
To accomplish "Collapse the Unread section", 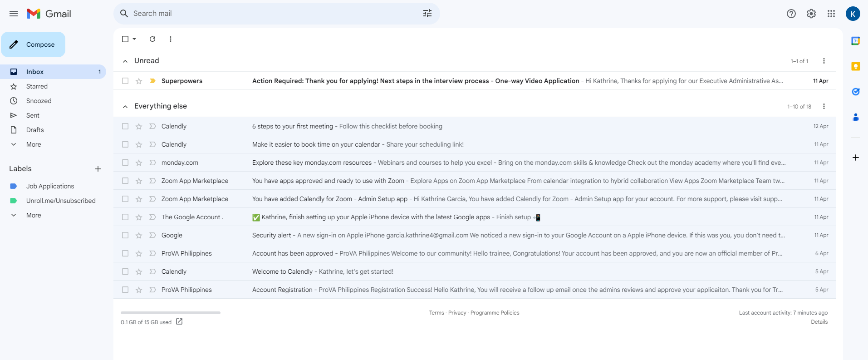I will coord(125,61).
